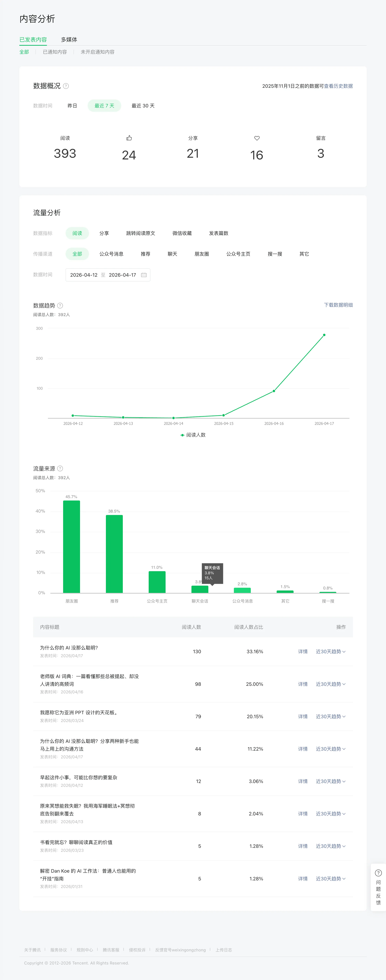This screenshot has width=386, height=980.
Task: Click start date 2026-04-12 in date field
Action: pyautogui.click(x=84, y=275)
